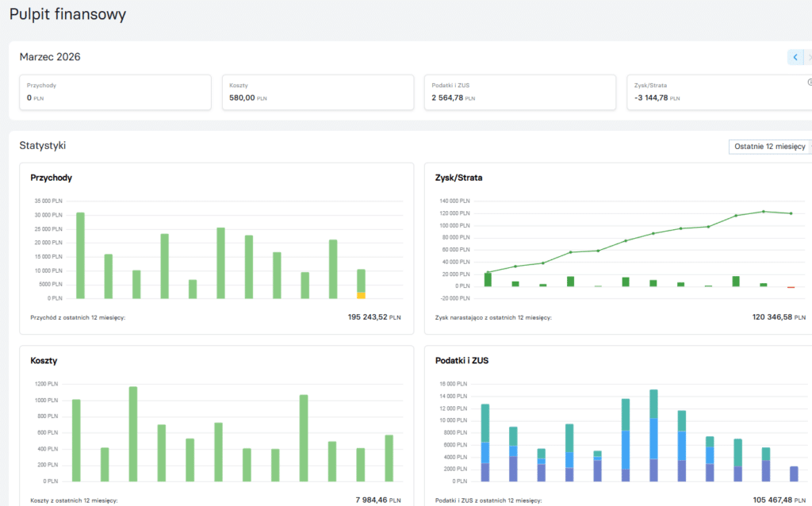Click the last bar in Koszty chart

[x=389, y=458]
